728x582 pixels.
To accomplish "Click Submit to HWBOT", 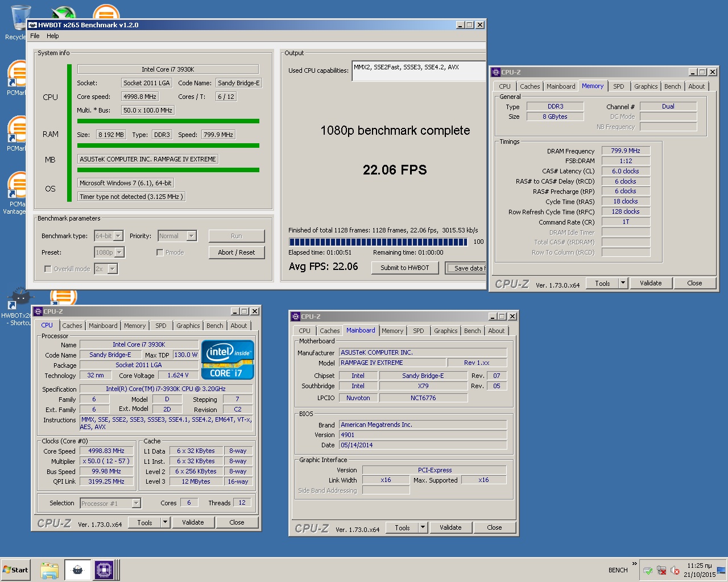I will tap(405, 268).
